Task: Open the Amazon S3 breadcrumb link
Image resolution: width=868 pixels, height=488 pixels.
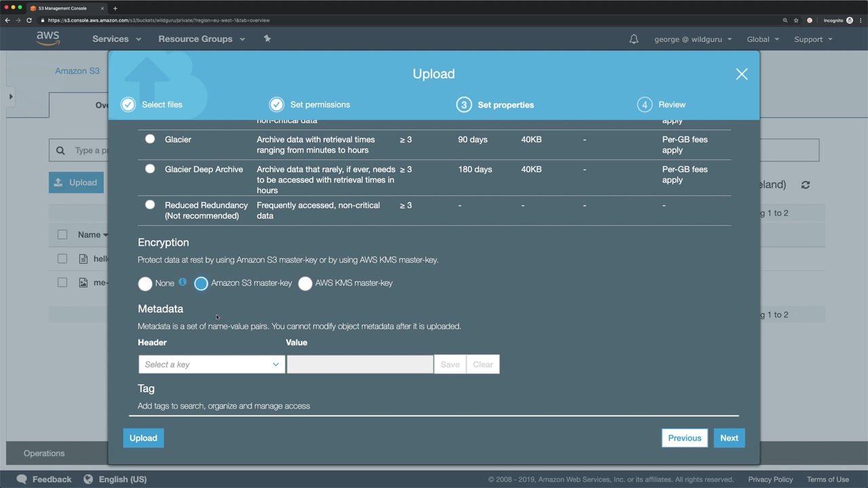Action: tap(77, 71)
